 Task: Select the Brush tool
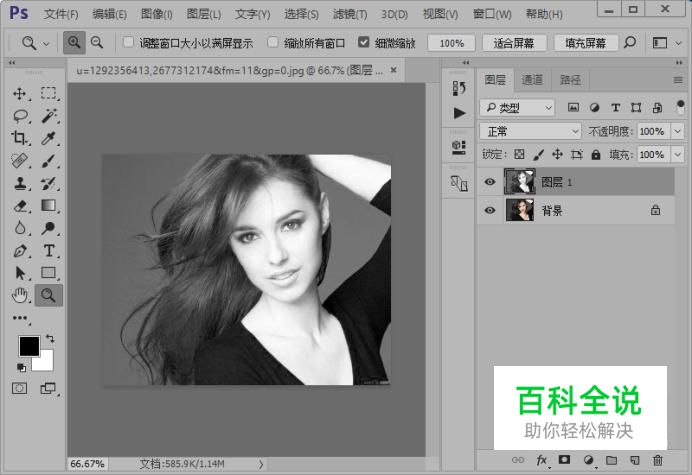[49, 161]
